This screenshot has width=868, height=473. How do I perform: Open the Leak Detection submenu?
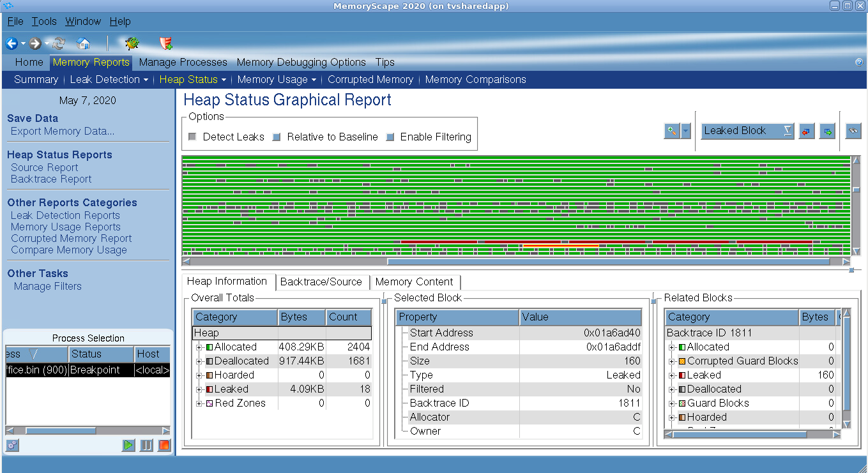coord(109,80)
